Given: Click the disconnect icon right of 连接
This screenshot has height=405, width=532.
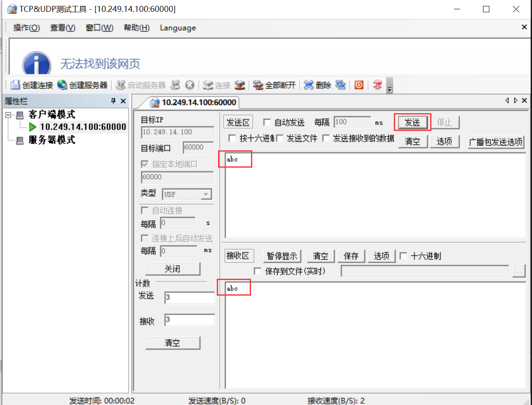Looking at the screenshot, I should [240, 85].
